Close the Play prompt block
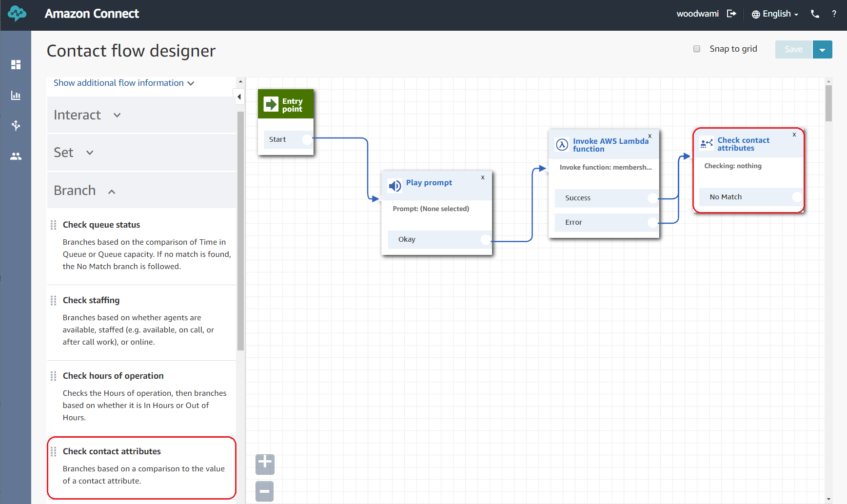Screen dimensions: 847x504 [483, 177]
